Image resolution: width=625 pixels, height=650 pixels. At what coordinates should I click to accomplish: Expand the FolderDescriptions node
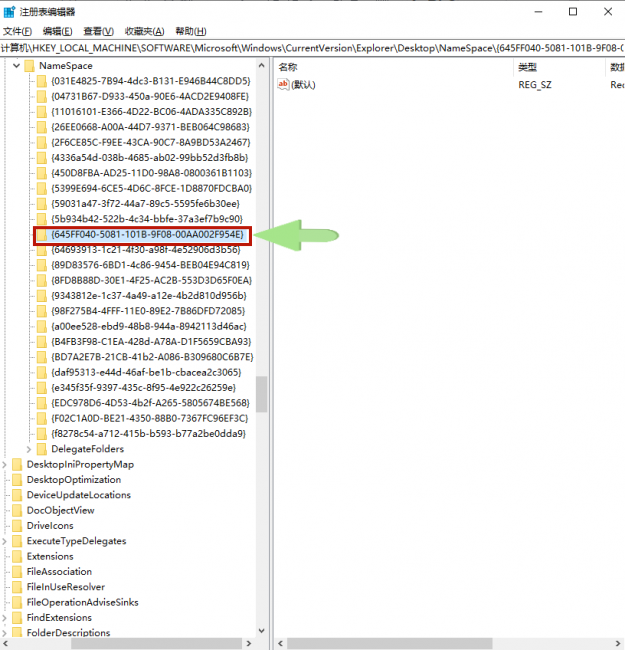coord(4,633)
